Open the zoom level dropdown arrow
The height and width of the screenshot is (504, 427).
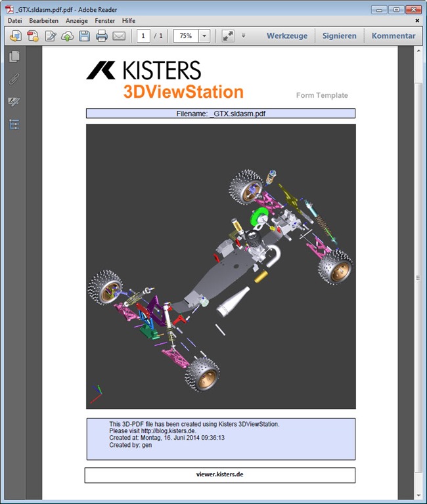204,35
